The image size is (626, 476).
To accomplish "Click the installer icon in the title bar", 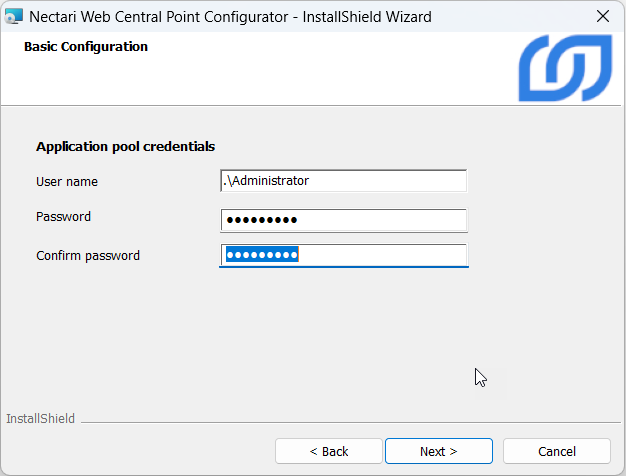I will click(x=14, y=16).
